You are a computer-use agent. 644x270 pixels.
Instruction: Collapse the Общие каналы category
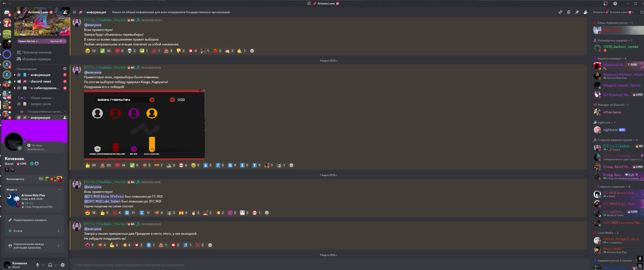coord(41,98)
